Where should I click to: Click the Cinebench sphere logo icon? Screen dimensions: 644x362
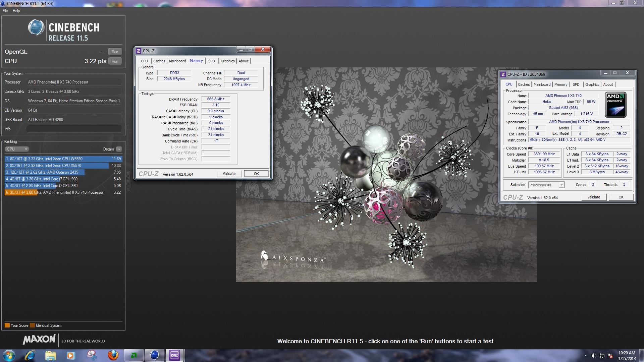(x=36, y=27)
